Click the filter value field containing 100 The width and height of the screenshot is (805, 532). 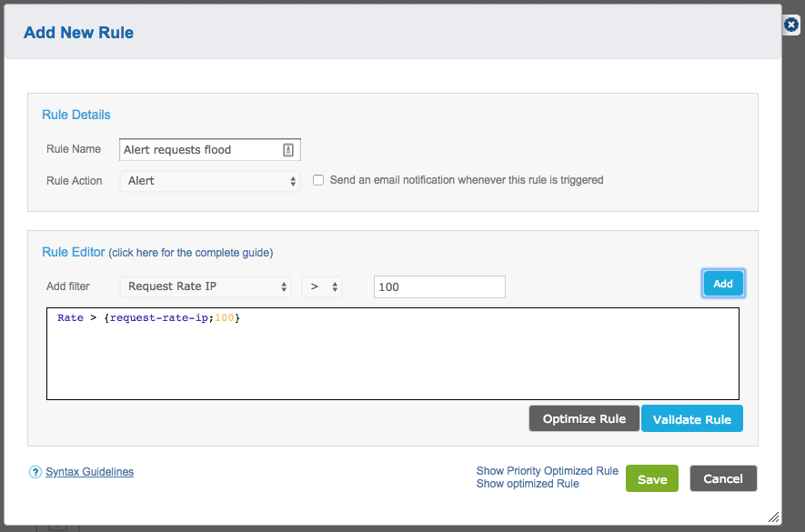(439, 287)
